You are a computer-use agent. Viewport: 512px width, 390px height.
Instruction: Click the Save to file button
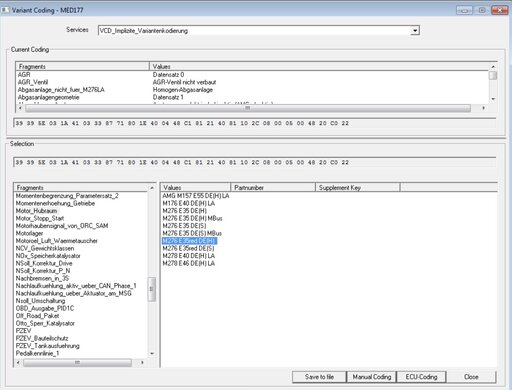point(319,377)
